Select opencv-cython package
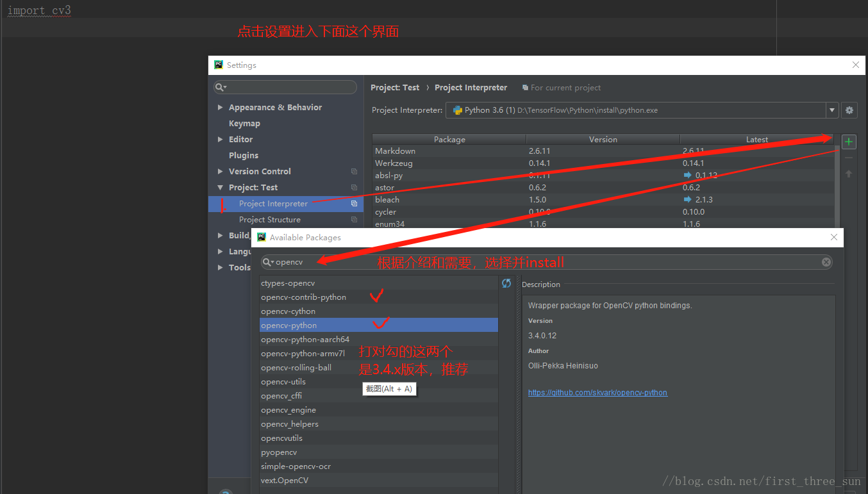 (x=379, y=311)
